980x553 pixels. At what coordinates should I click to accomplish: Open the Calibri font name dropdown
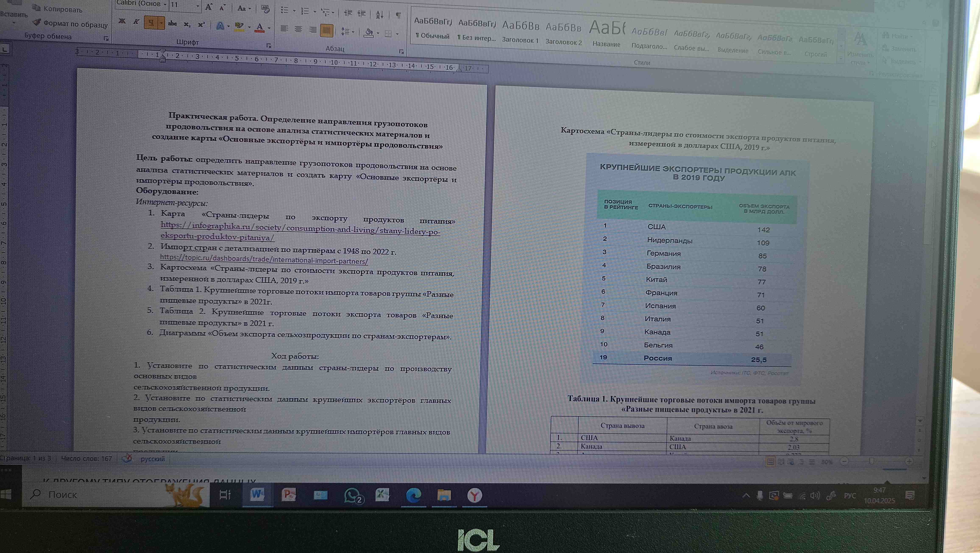tap(165, 5)
